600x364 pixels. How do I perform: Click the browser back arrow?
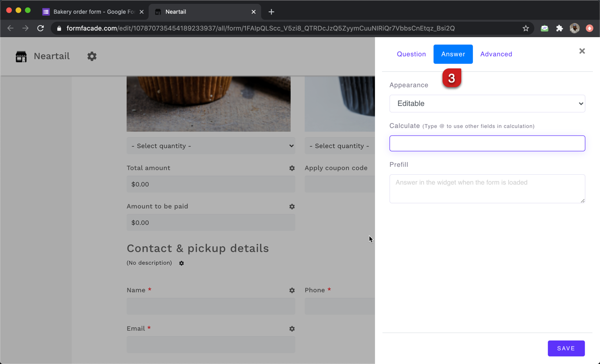click(x=10, y=28)
